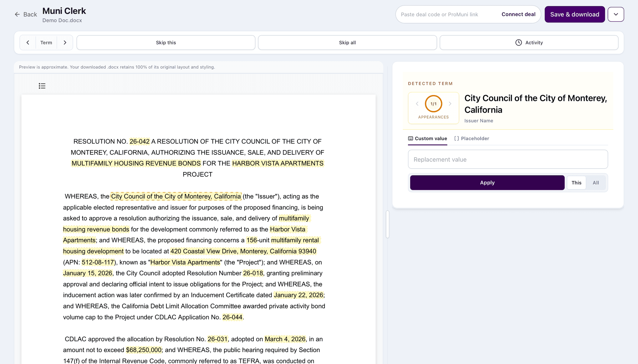The width and height of the screenshot is (638, 364).
Task: Apply the replacement value
Action: tap(487, 183)
